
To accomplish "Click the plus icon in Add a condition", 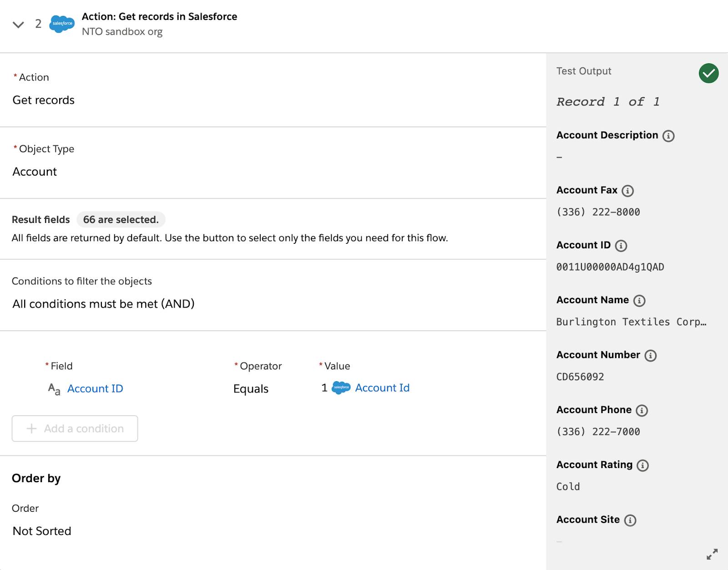I will tap(31, 429).
